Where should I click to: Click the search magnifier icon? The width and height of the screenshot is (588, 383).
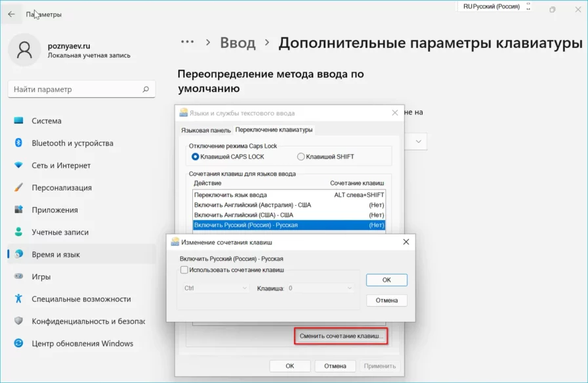click(146, 89)
